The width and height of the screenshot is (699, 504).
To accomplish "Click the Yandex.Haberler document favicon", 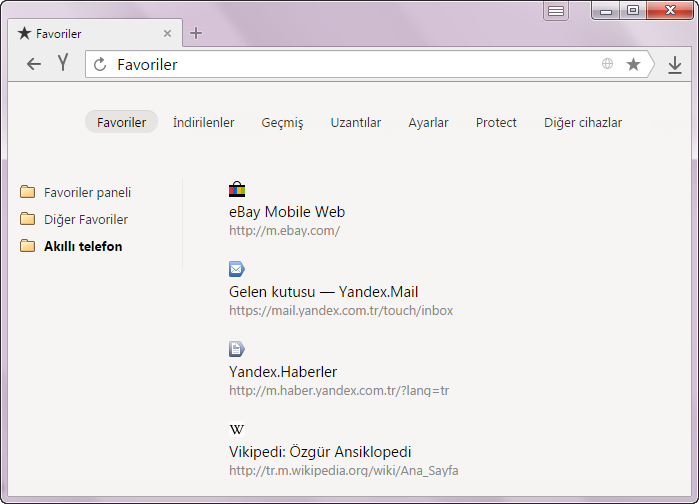I will pos(237,349).
